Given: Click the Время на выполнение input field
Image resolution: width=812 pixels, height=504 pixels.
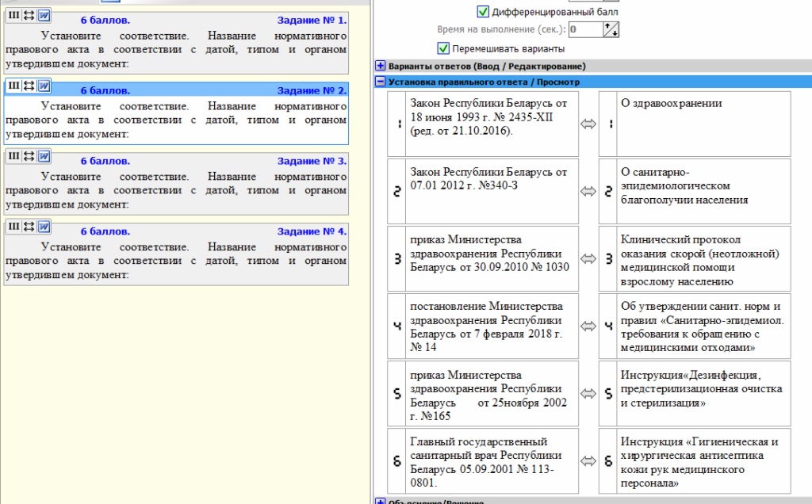Looking at the screenshot, I should tap(586, 29).
